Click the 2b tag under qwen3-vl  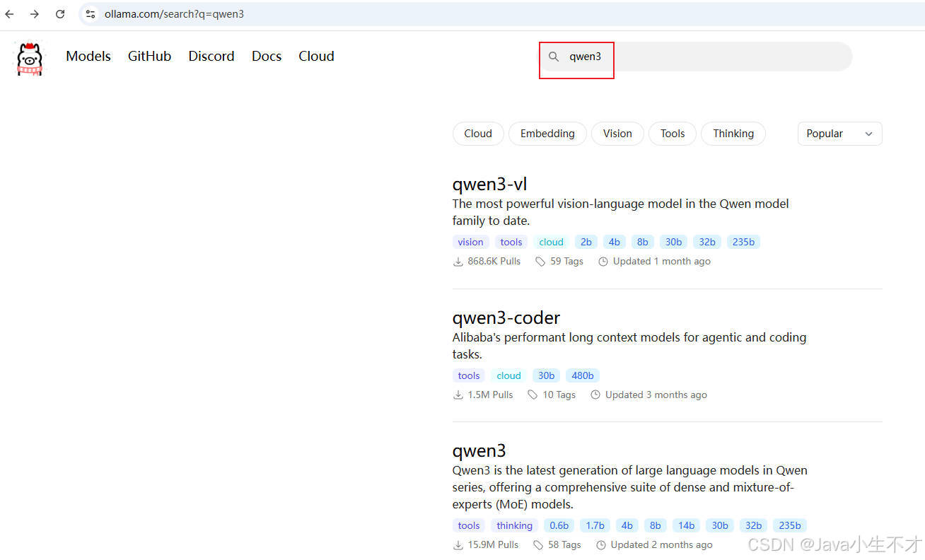click(x=586, y=242)
